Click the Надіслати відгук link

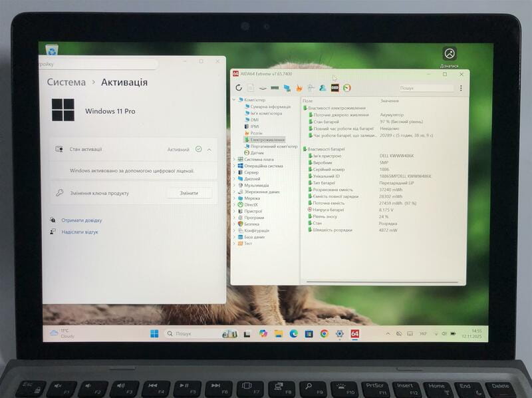[79, 232]
